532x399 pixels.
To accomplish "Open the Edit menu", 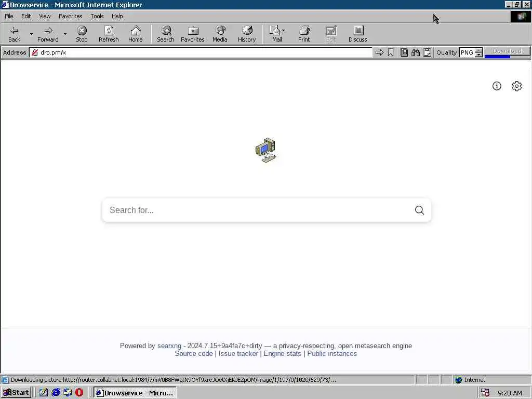I will 26,16.
